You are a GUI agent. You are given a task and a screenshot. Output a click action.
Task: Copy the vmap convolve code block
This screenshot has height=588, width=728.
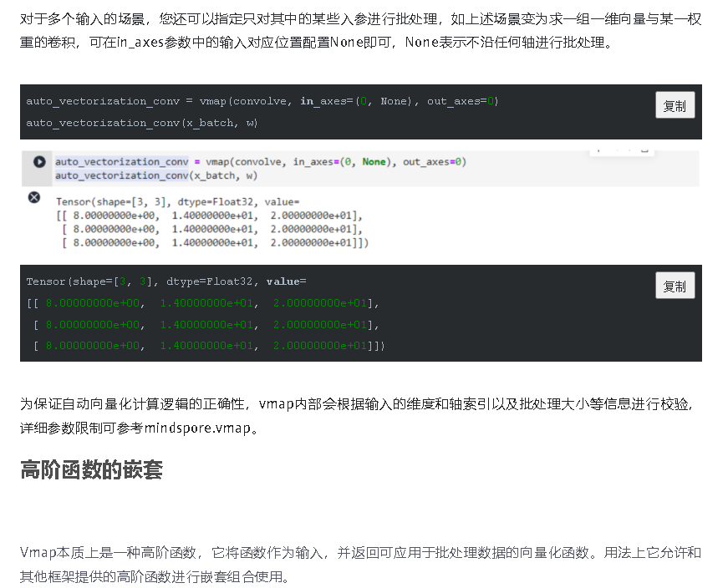click(x=675, y=105)
